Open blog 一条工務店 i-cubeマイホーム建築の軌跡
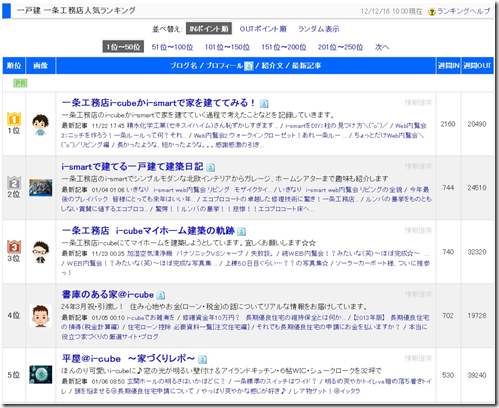 coord(149,230)
